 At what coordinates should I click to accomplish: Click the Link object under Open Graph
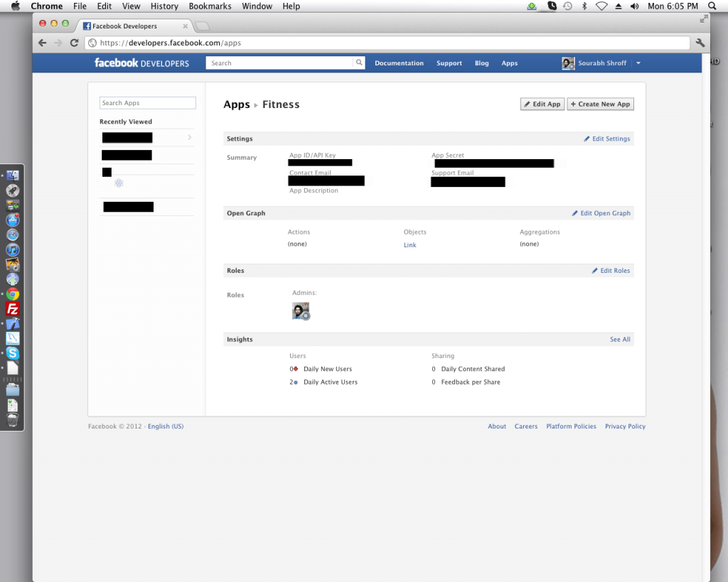[409, 245]
